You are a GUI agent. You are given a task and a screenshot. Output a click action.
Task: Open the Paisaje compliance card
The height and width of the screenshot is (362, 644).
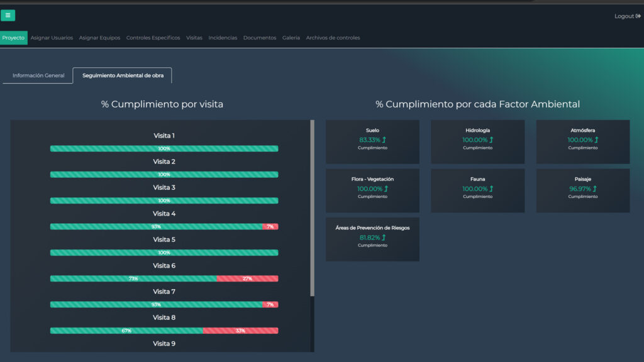(583, 190)
